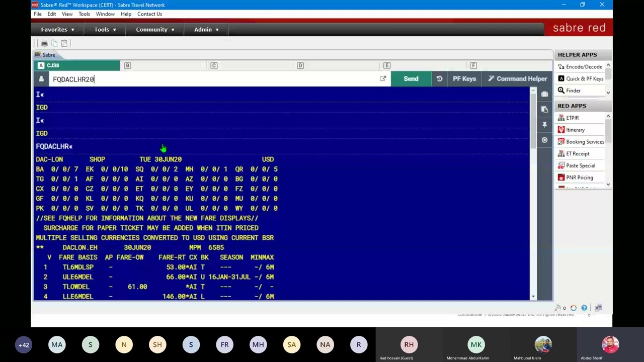Open the Favorites dropdown
The image size is (644, 362).
tap(57, 30)
